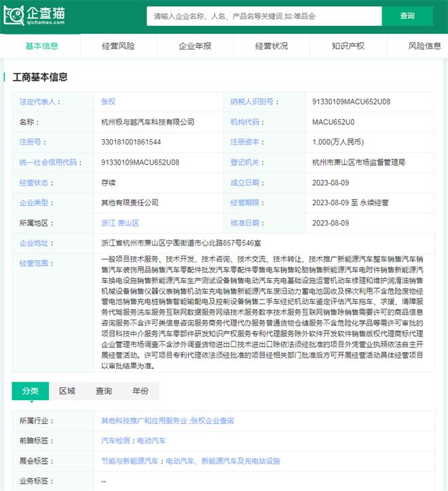448x491 pixels.
Task: Click the 机构代码 label link
Action: (245, 122)
